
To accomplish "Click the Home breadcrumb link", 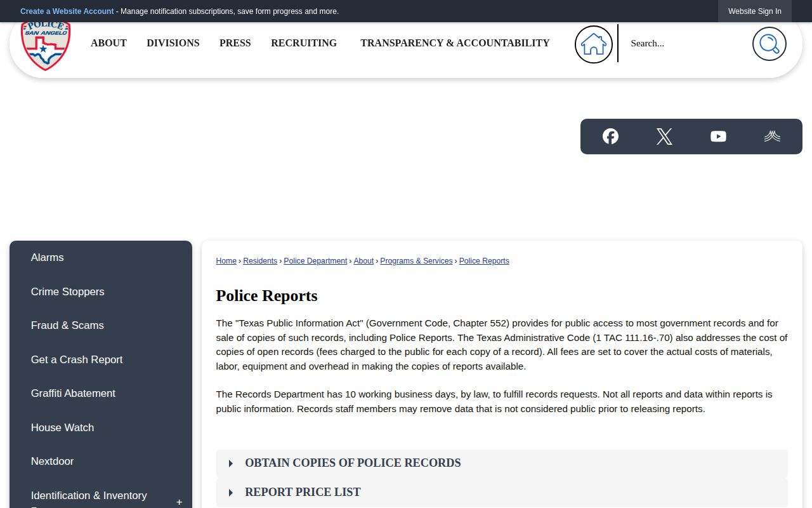I will click(226, 261).
